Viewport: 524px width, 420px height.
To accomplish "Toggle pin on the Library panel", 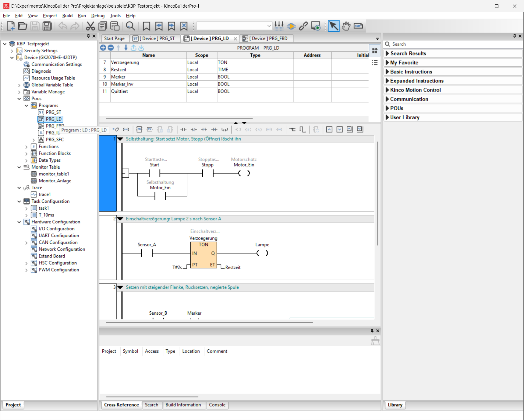I will point(515,36).
